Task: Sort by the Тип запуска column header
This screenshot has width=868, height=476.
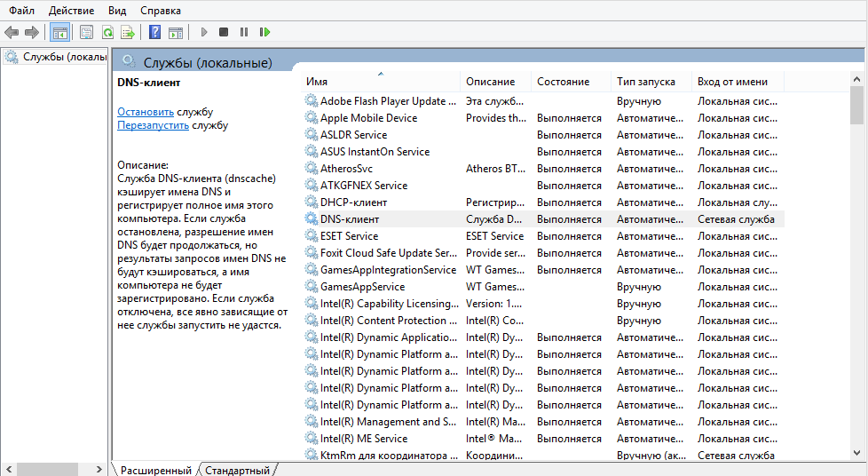Action: [645, 82]
